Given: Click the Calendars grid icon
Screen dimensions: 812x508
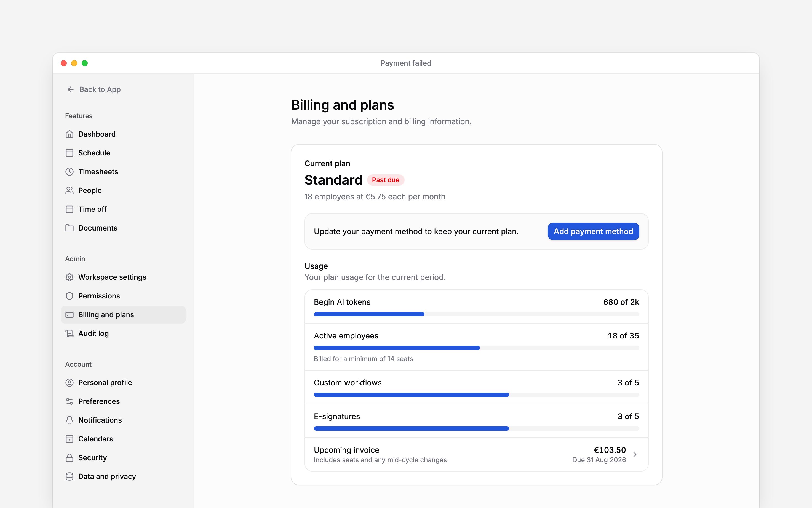Looking at the screenshot, I should point(70,439).
